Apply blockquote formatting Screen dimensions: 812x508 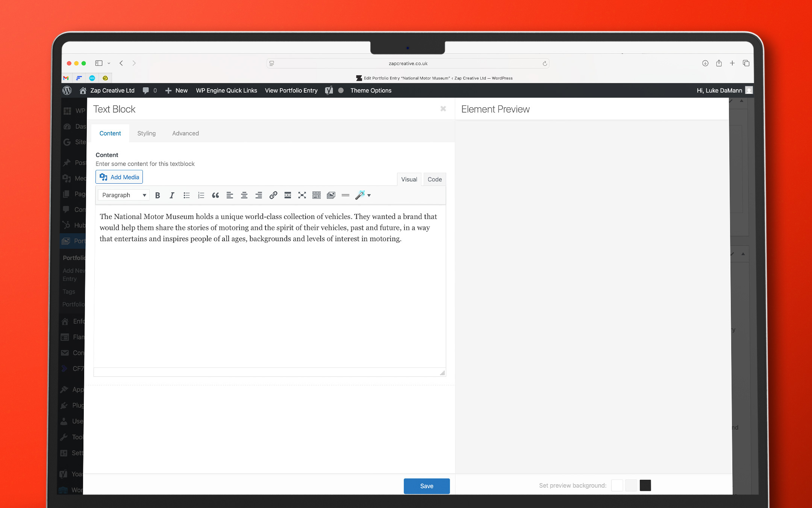pyautogui.click(x=215, y=195)
